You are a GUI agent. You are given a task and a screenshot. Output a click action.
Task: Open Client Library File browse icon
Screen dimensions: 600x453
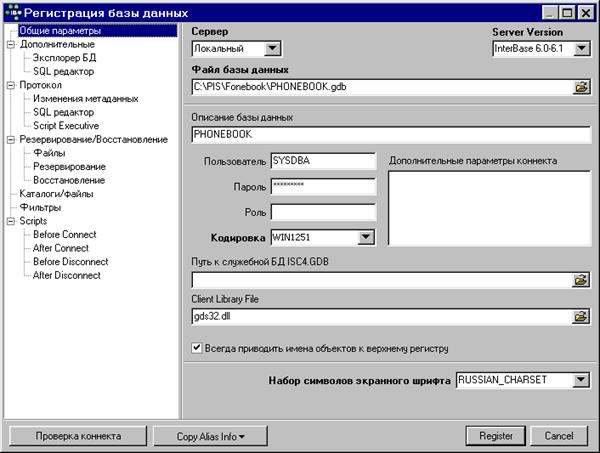point(580,317)
